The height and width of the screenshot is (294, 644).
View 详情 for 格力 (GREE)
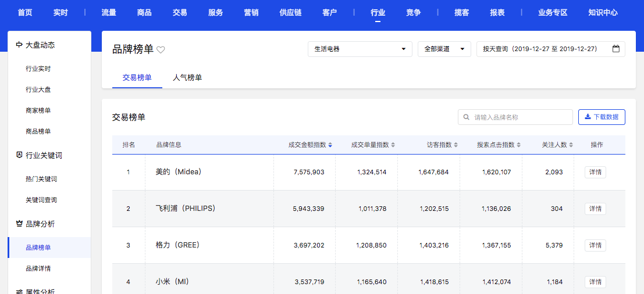595,245
